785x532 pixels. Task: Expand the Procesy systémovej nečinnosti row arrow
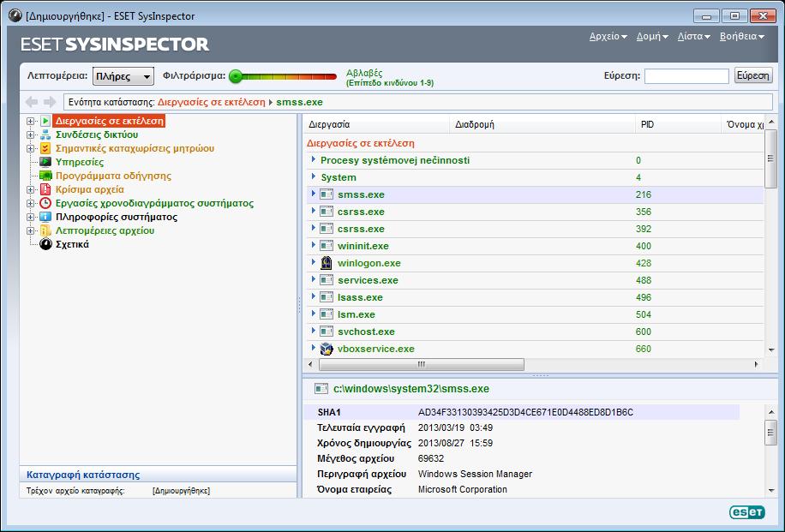point(314,159)
